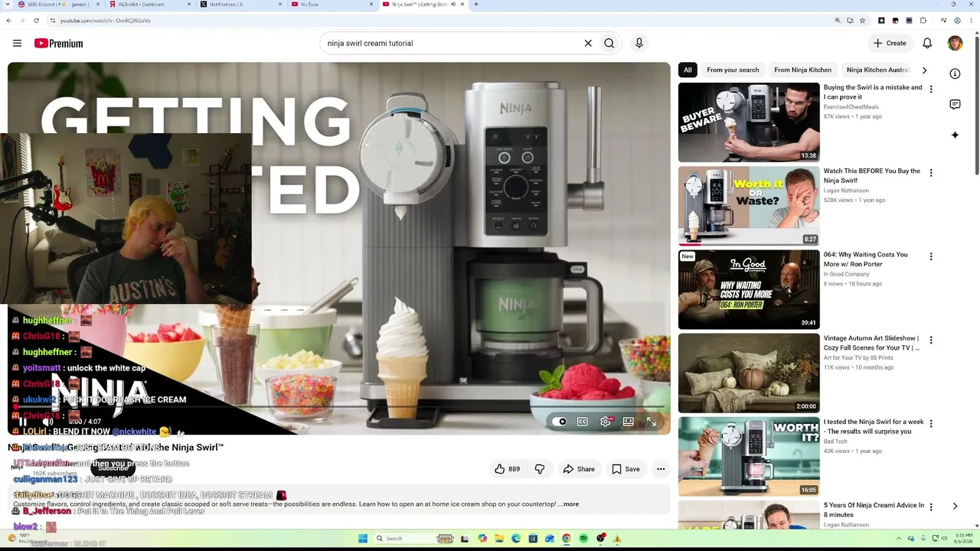Viewport: 980px width, 551px height.
Task: Share the Ninja Swirl video
Action: (579, 469)
